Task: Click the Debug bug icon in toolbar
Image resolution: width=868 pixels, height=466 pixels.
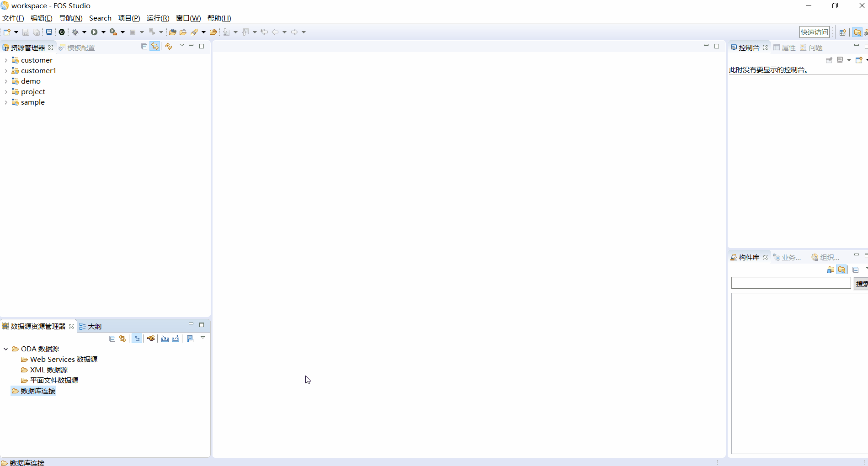Action: [75, 32]
